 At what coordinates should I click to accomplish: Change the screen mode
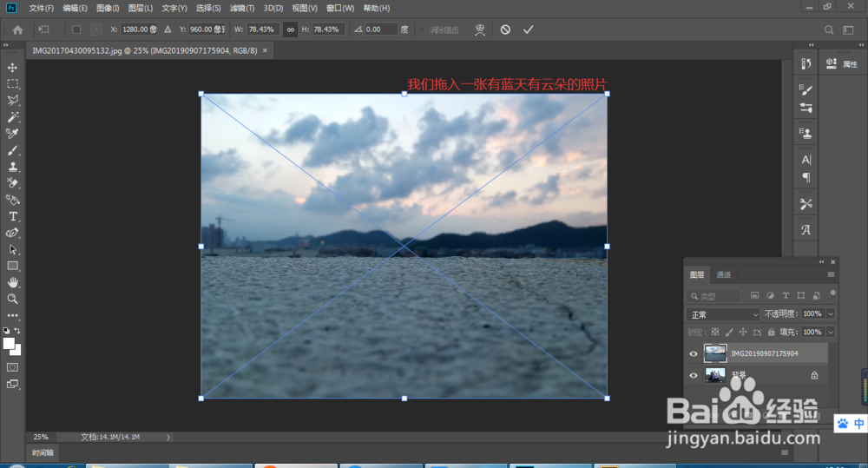(x=12, y=384)
